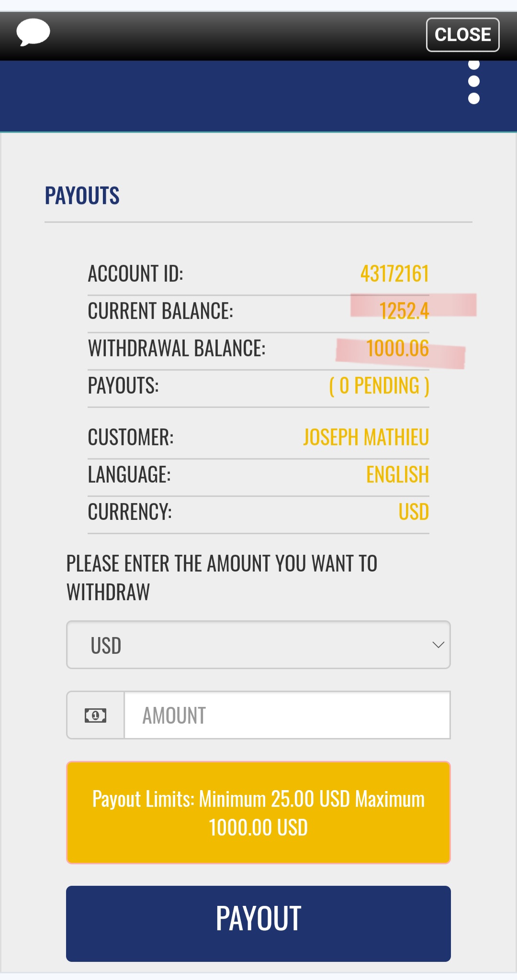Click the blue PAYOUT button
The height and width of the screenshot is (980, 517).
point(258,924)
